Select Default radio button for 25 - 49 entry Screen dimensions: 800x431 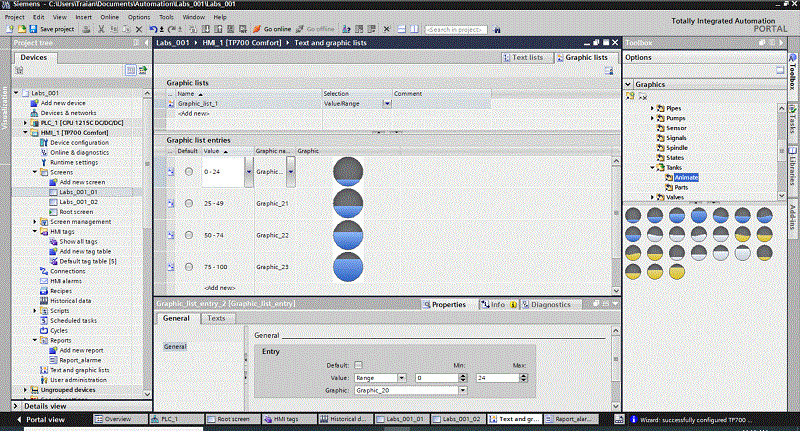[189, 203]
